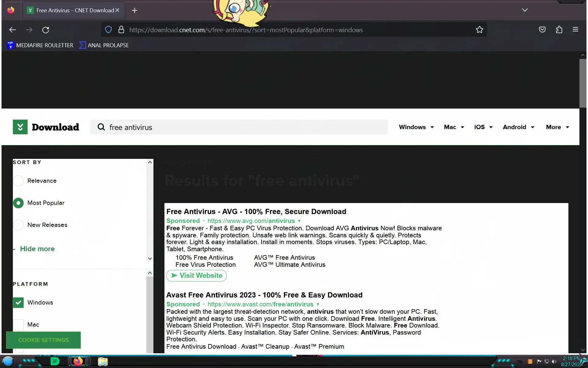Open Firefox hamburger application menu
The image size is (588, 368).
pyautogui.click(x=575, y=30)
